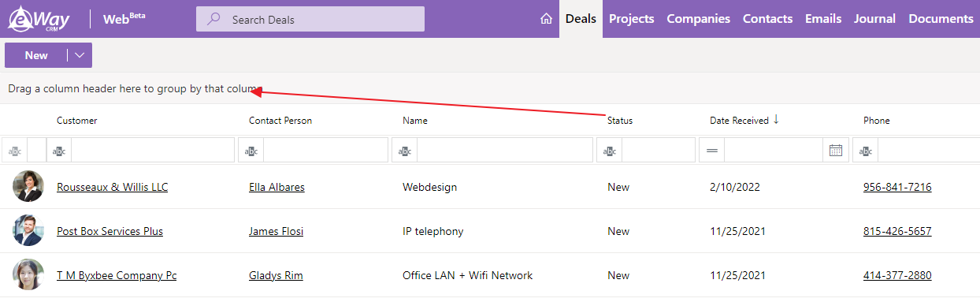980x302 pixels.
Task: Expand the New button dropdown arrow
Action: (80, 55)
